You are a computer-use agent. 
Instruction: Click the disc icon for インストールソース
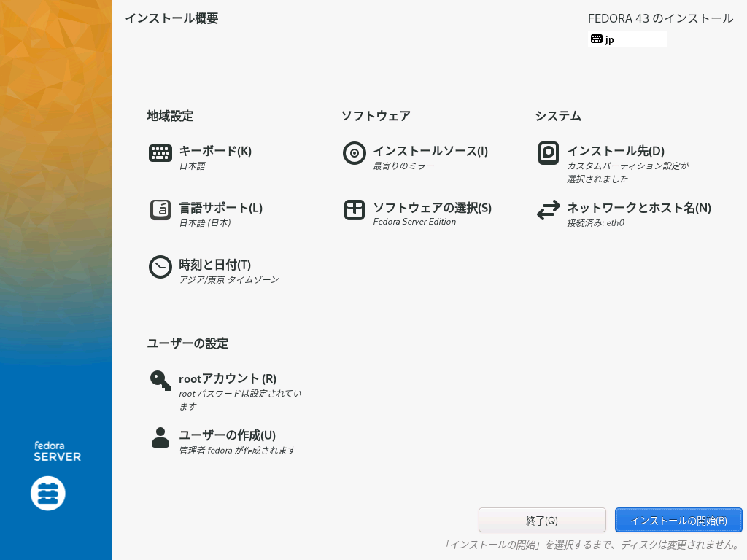[355, 153]
